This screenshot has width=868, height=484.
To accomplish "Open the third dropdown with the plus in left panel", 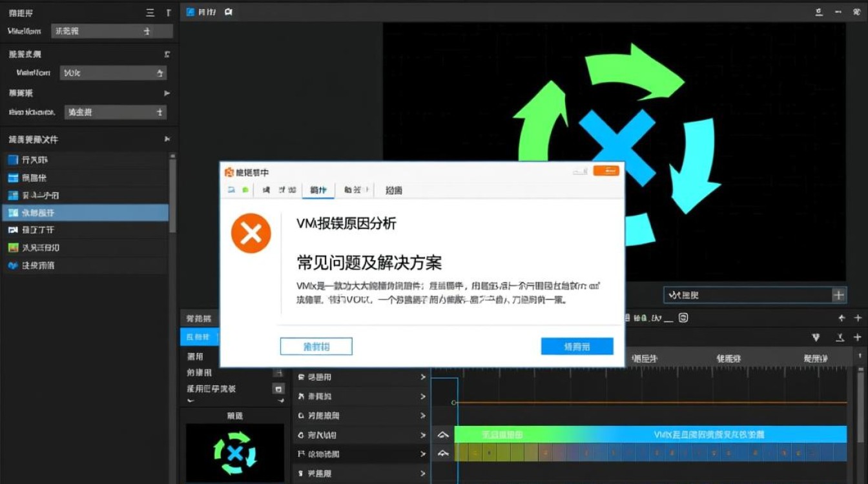I will (115, 112).
